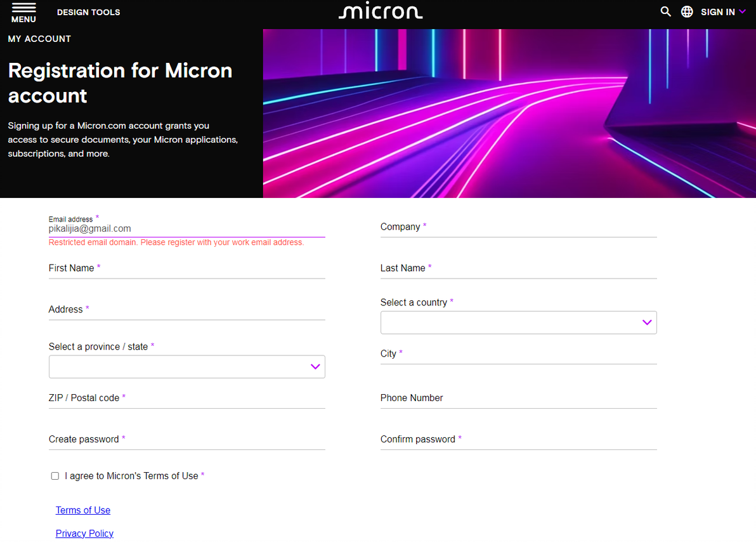The image size is (756, 542).
Task: Open the globe language selector
Action: [x=687, y=11]
